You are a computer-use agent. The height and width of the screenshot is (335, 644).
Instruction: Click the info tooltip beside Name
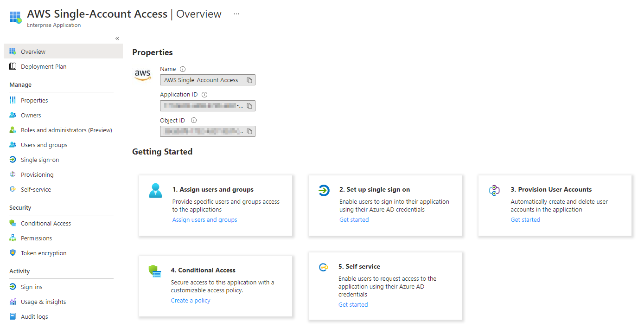182,69
